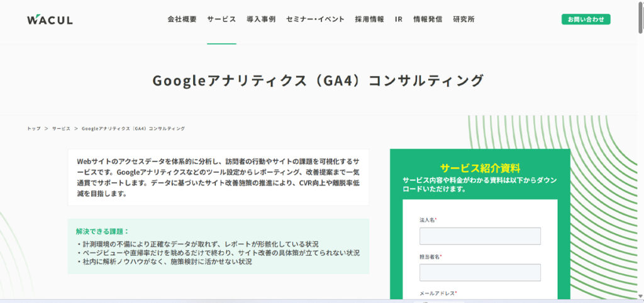644x303 pixels.
Task: Click bullet text about ページビューや直帰率
Action: 218,253
